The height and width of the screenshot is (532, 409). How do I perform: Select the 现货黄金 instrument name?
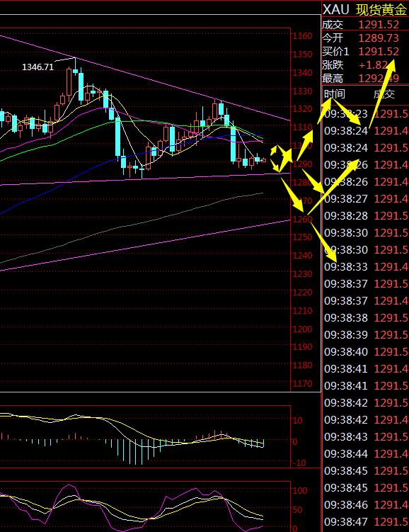click(381, 10)
